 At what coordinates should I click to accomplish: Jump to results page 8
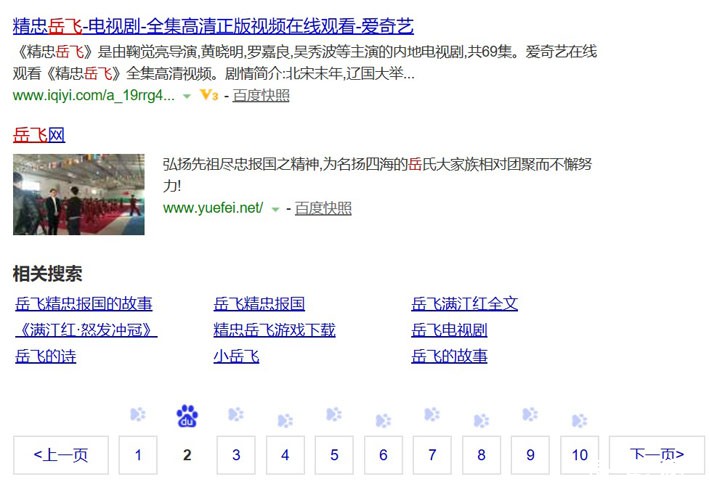point(481,455)
